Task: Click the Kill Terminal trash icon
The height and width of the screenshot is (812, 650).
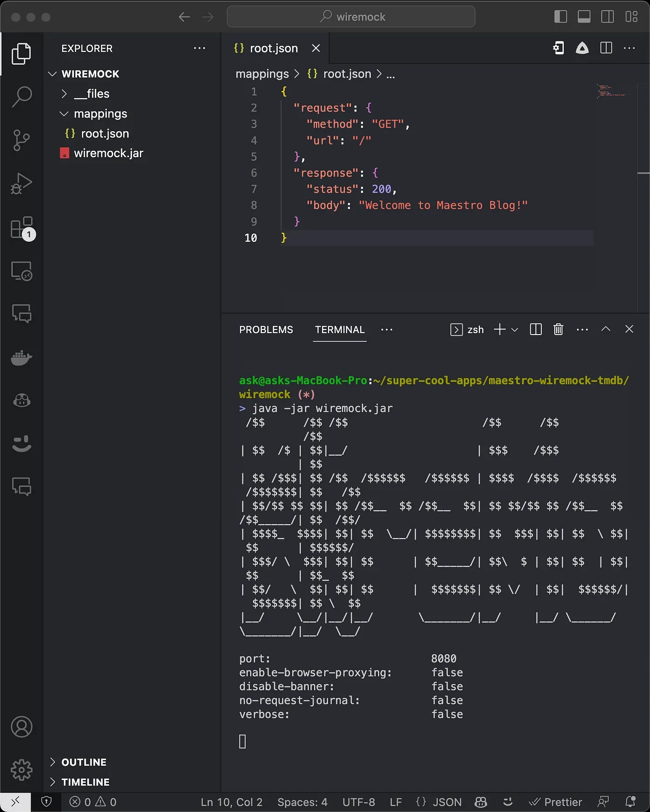Action: tap(558, 329)
